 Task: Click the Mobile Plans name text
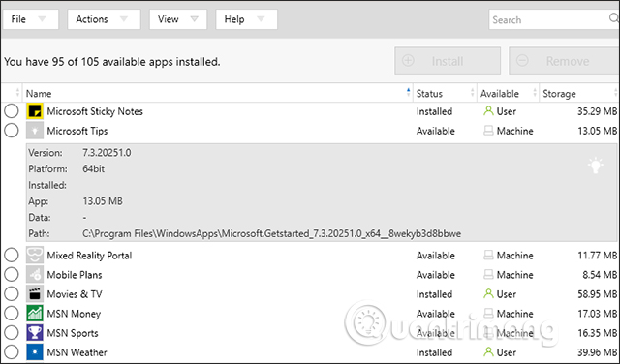pos(75,275)
